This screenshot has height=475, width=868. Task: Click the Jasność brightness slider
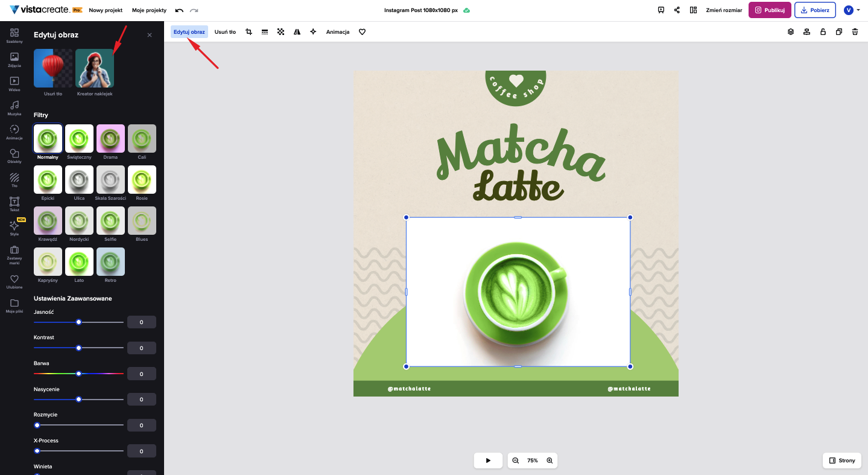point(78,322)
